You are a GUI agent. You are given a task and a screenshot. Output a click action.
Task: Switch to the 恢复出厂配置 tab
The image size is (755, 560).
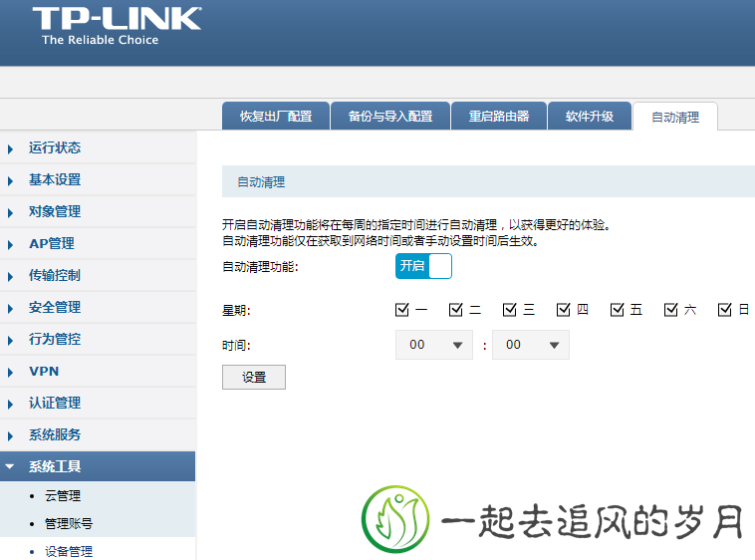coord(275,117)
